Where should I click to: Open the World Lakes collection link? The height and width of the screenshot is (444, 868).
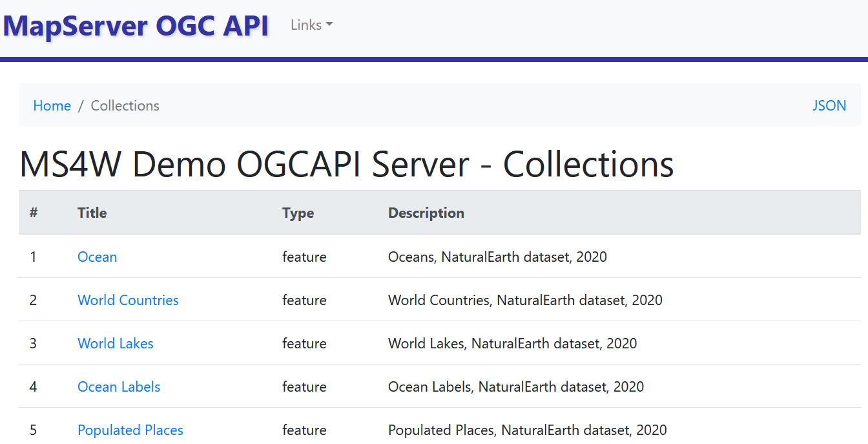[116, 344]
